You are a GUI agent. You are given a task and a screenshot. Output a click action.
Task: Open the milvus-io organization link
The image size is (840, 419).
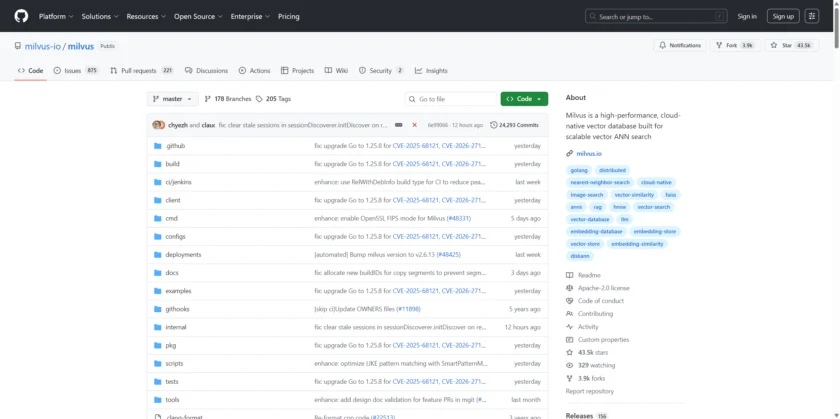click(43, 47)
